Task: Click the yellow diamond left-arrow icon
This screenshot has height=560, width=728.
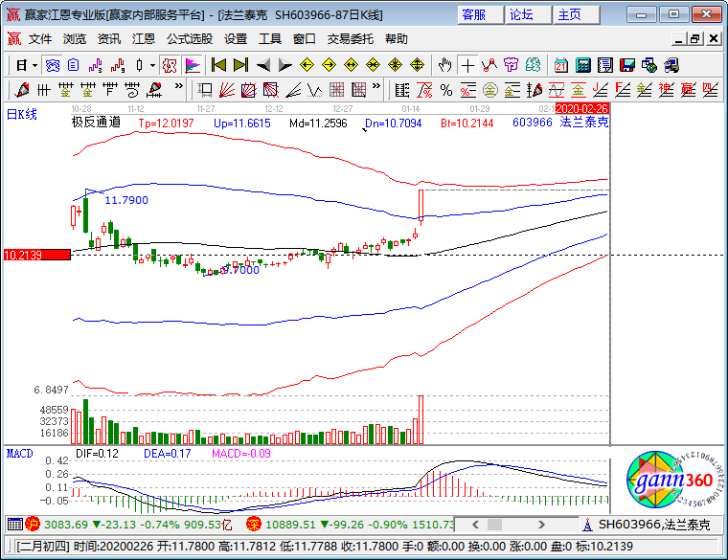Action: click(x=307, y=65)
